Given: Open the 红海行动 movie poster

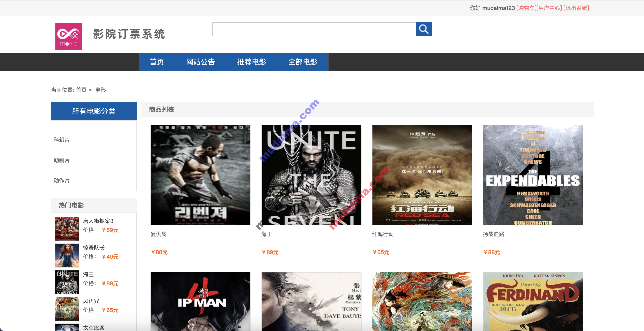Looking at the screenshot, I should pos(422,175).
